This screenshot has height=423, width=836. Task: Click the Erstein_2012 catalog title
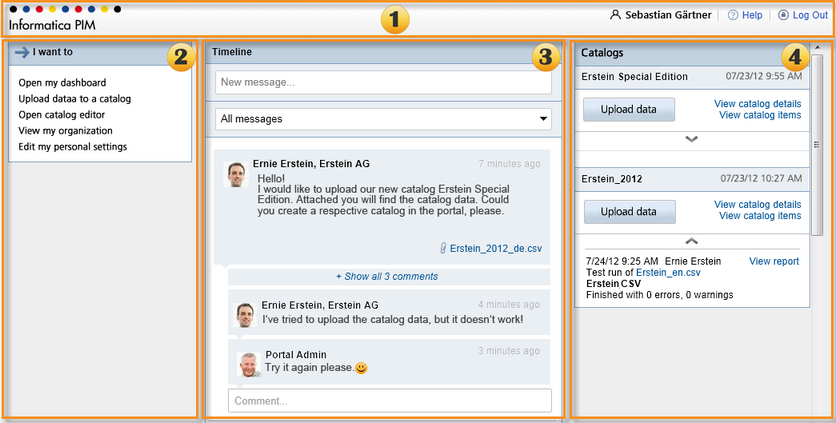coord(612,179)
